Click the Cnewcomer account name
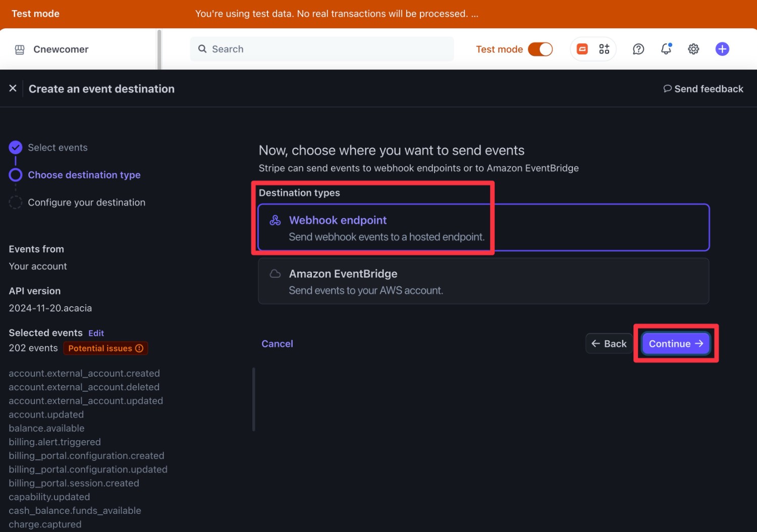Image resolution: width=757 pixels, height=532 pixels. point(61,49)
